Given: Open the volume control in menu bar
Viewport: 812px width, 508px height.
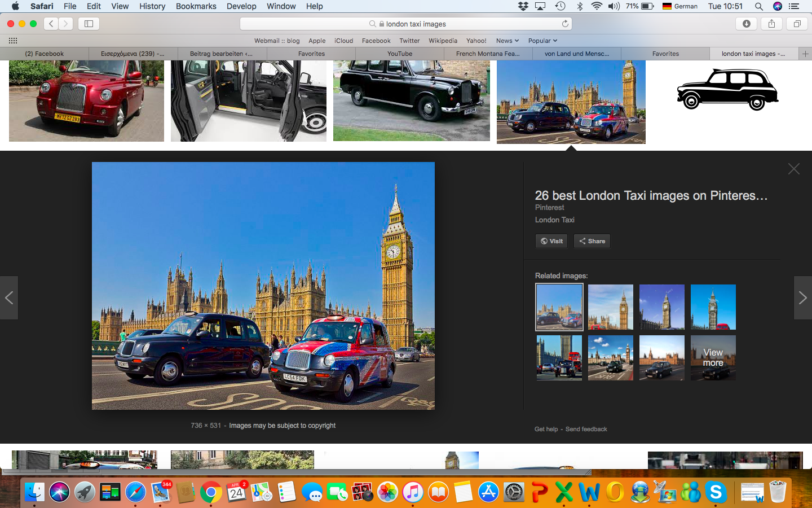Looking at the screenshot, I should [x=614, y=6].
